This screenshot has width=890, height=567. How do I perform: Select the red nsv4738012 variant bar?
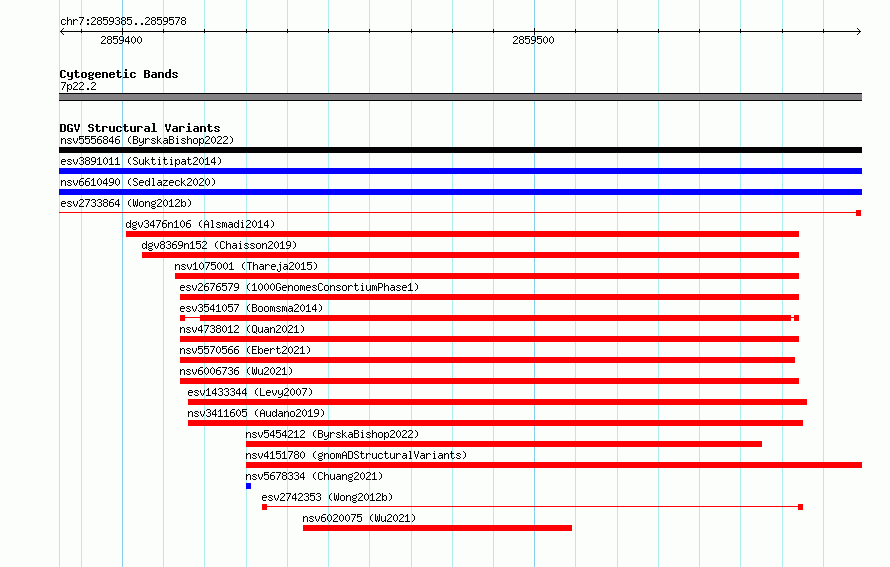click(x=489, y=339)
